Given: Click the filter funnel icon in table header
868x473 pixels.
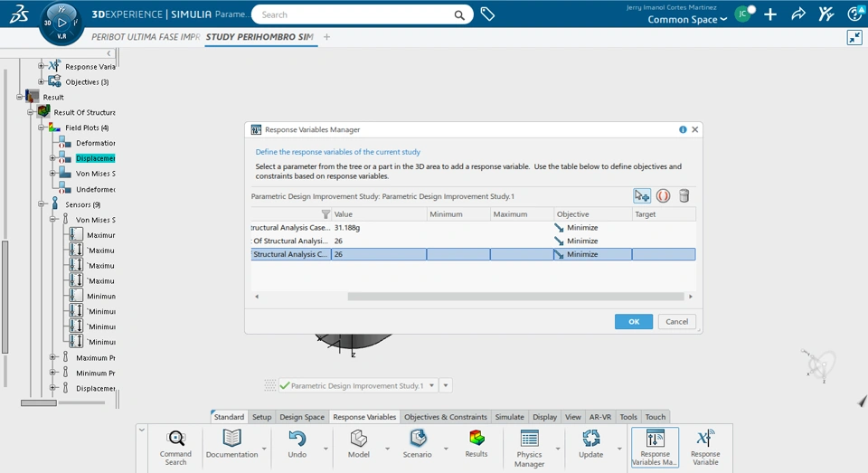Looking at the screenshot, I should (x=325, y=213).
